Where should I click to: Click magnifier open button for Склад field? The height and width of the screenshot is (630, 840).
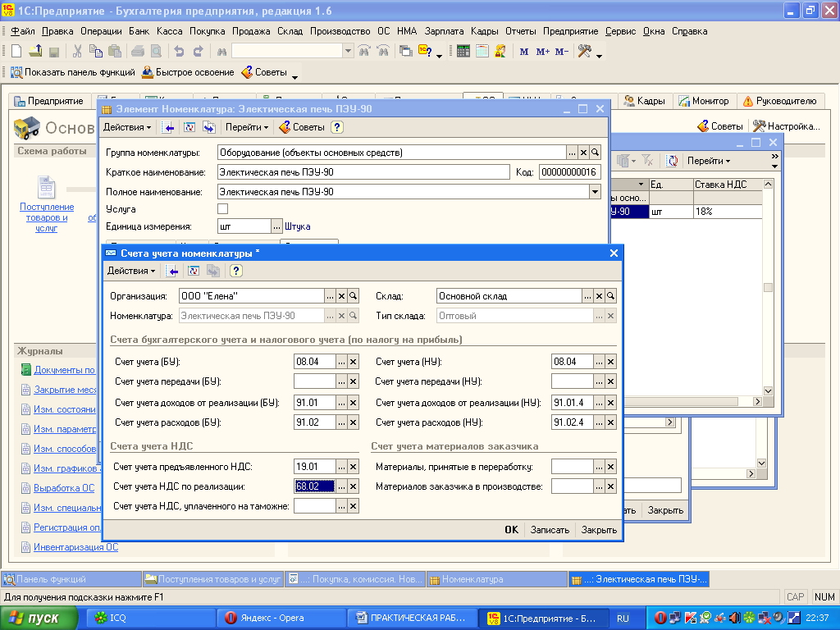pos(610,295)
